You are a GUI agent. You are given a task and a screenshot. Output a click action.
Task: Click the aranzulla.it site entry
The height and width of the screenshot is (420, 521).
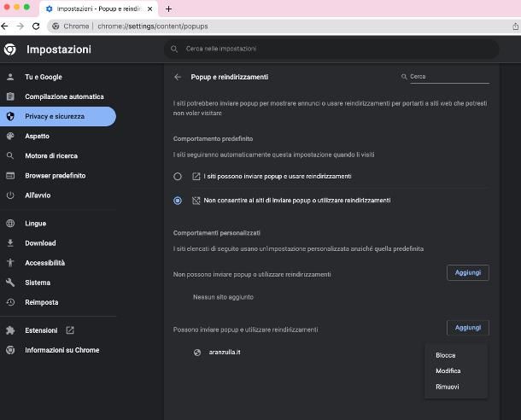[x=225, y=353]
